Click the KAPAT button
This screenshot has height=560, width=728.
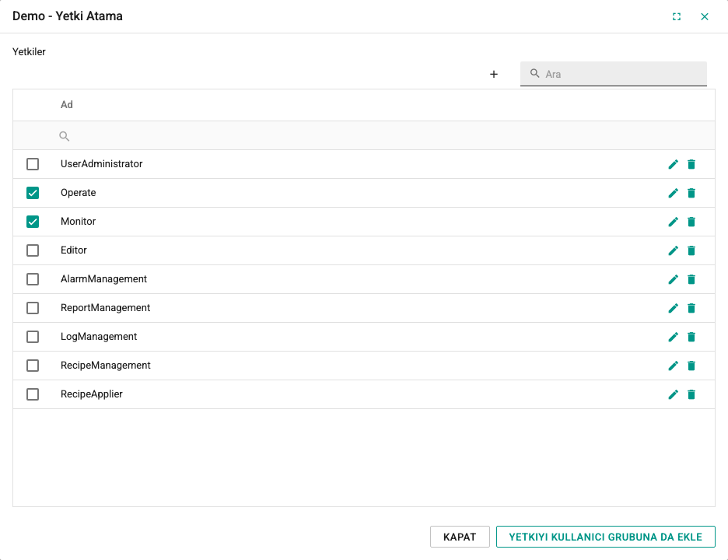pos(460,537)
